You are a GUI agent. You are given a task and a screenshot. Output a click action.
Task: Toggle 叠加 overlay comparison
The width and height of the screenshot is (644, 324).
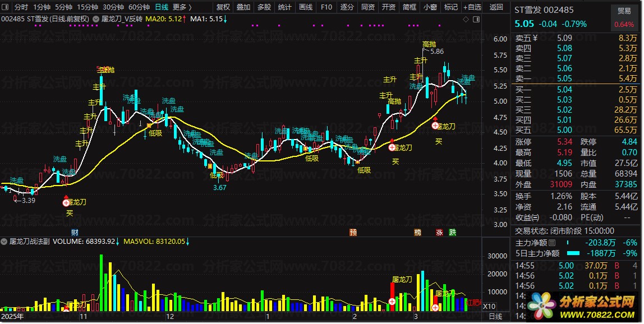[x=243, y=7]
